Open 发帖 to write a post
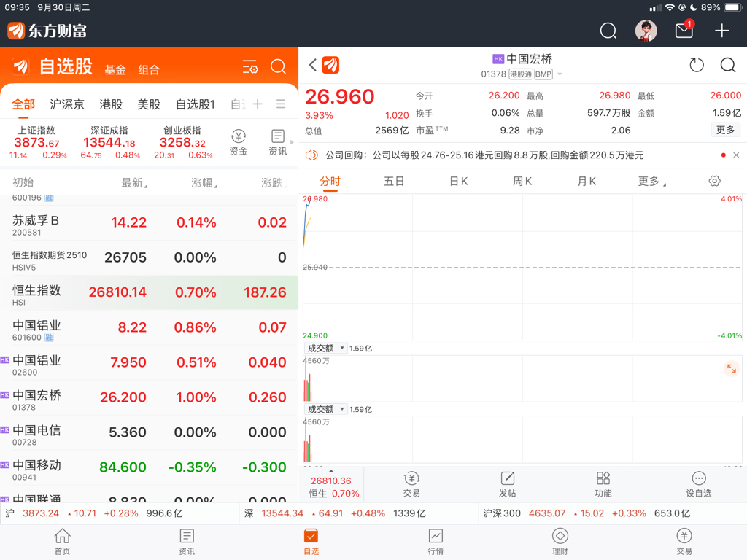Image resolution: width=747 pixels, height=560 pixels. click(x=508, y=484)
